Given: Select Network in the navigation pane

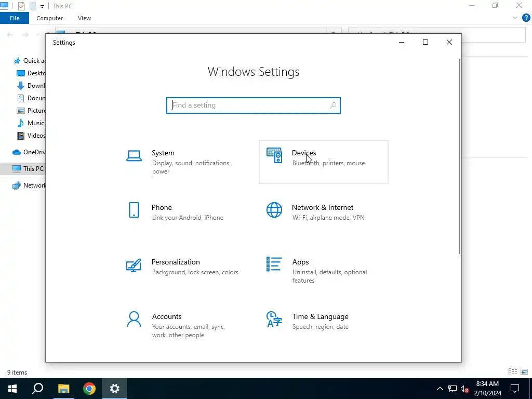Looking at the screenshot, I should pos(29,185).
